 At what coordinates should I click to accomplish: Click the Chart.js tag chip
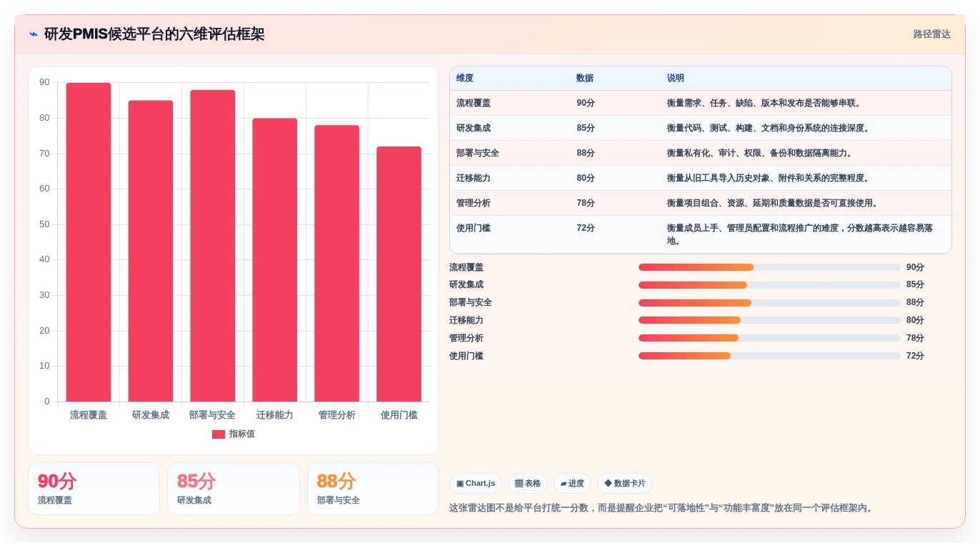476,484
